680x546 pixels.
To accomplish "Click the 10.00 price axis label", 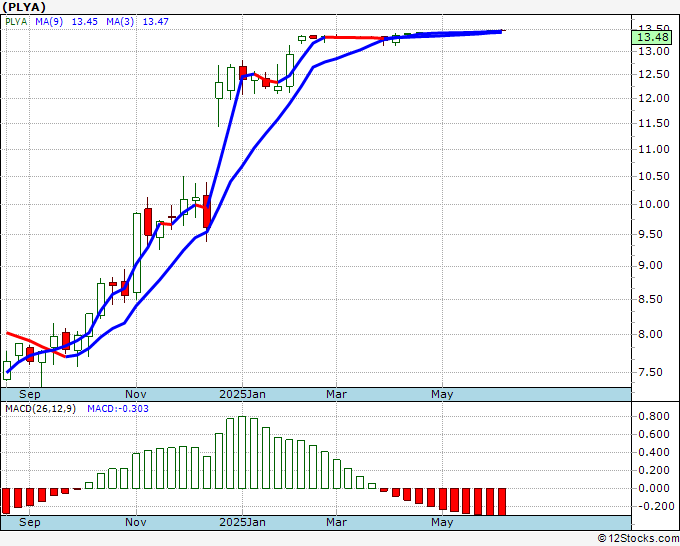I will click(x=654, y=204).
